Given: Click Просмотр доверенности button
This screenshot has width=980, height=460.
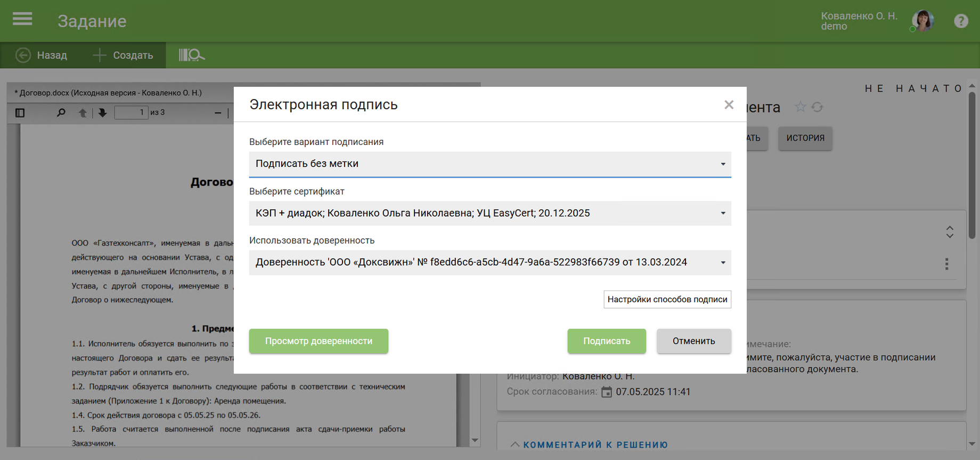Looking at the screenshot, I should [x=318, y=341].
